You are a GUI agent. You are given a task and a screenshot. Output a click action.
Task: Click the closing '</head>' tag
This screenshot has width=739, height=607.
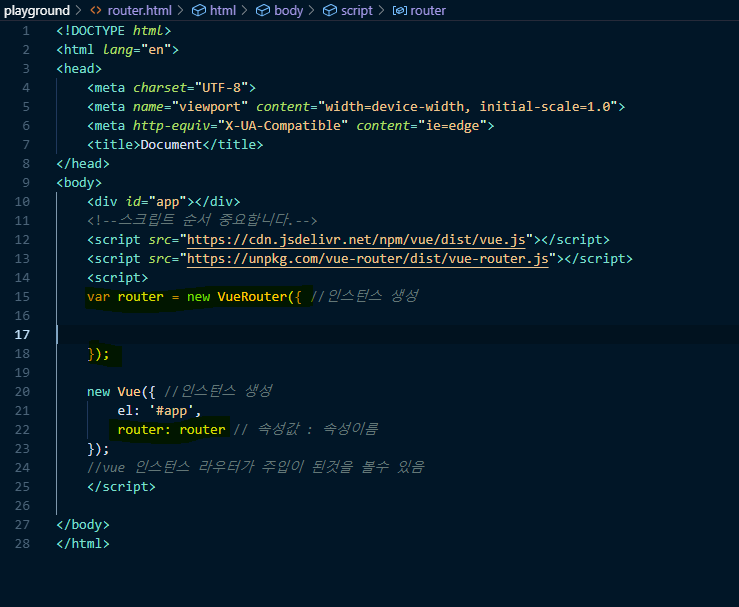coord(83,164)
